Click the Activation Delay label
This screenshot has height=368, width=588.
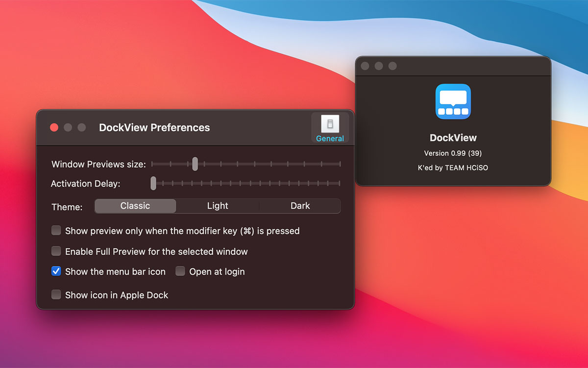(86, 184)
